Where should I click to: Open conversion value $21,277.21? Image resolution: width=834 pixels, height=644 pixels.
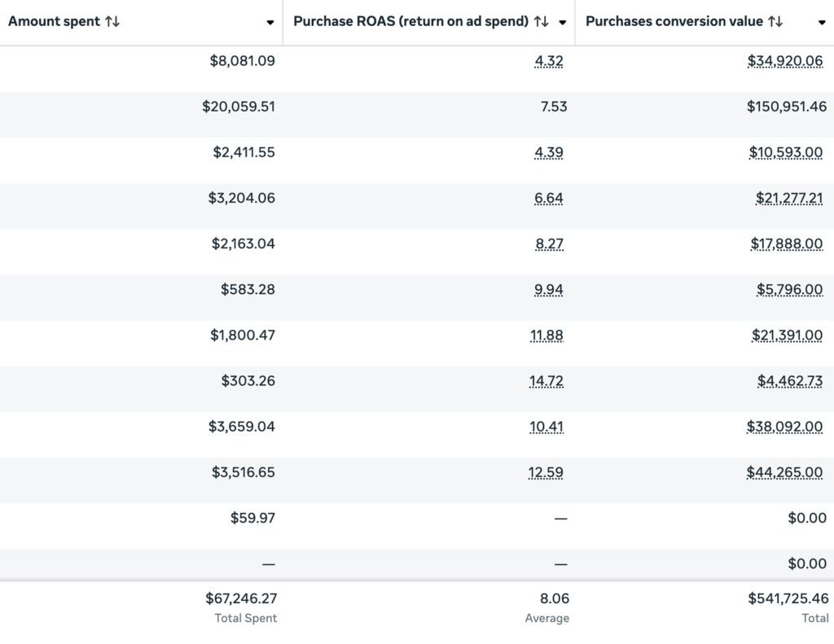click(x=789, y=198)
